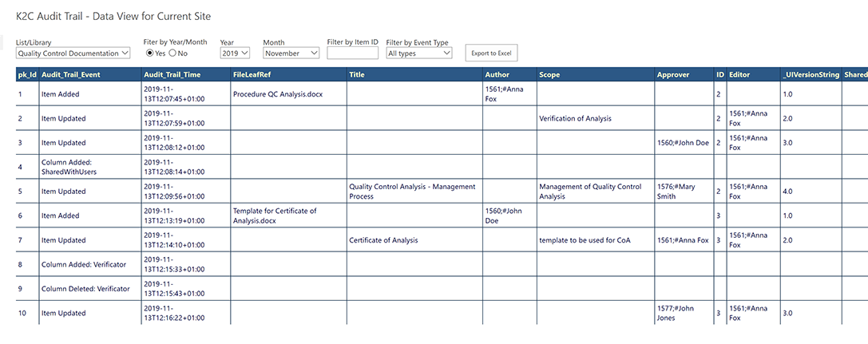868x344 pixels.
Task: Click the ID column header
Action: (x=720, y=75)
